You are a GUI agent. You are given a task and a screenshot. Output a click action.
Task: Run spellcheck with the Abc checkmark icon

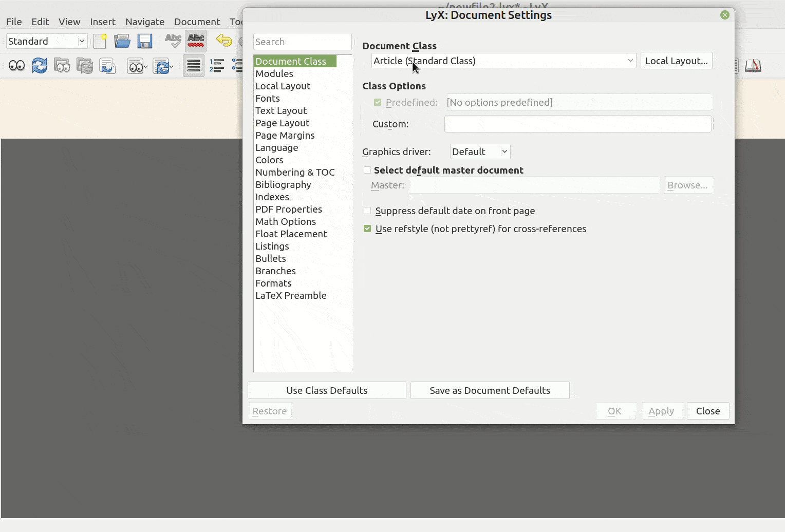click(173, 41)
